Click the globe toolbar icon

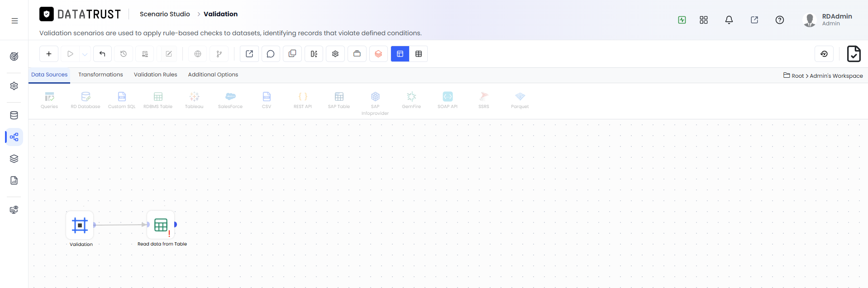pos(198,54)
